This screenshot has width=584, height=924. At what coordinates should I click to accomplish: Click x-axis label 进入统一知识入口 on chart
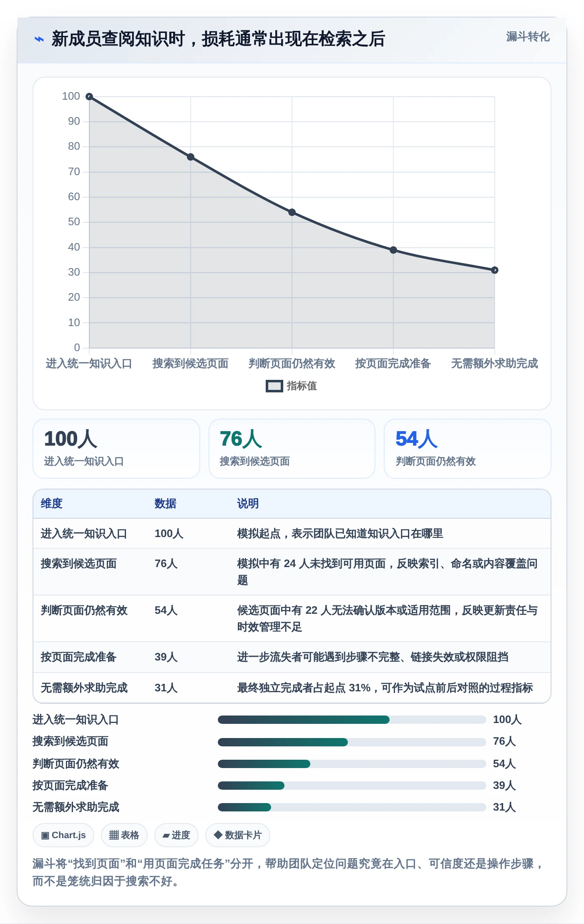point(89,364)
